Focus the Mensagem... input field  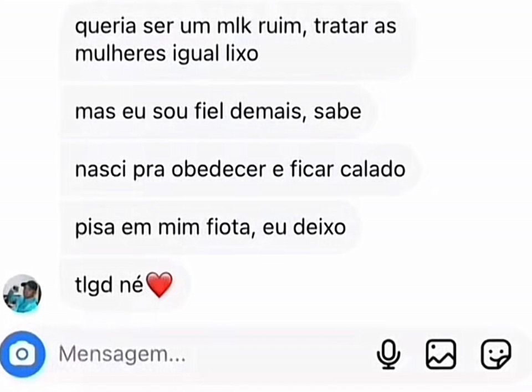[x=214, y=354]
